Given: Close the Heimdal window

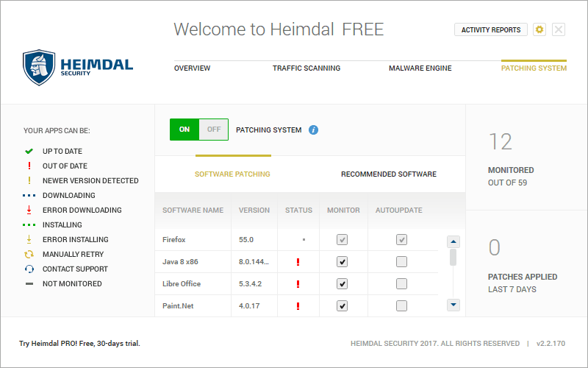Looking at the screenshot, I should [x=559, y=29].
